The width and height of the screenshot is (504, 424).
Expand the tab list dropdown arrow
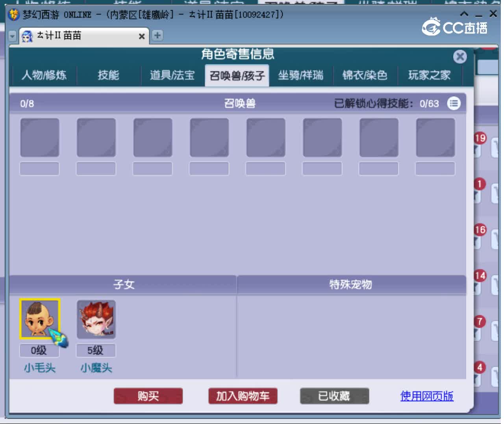13,36
